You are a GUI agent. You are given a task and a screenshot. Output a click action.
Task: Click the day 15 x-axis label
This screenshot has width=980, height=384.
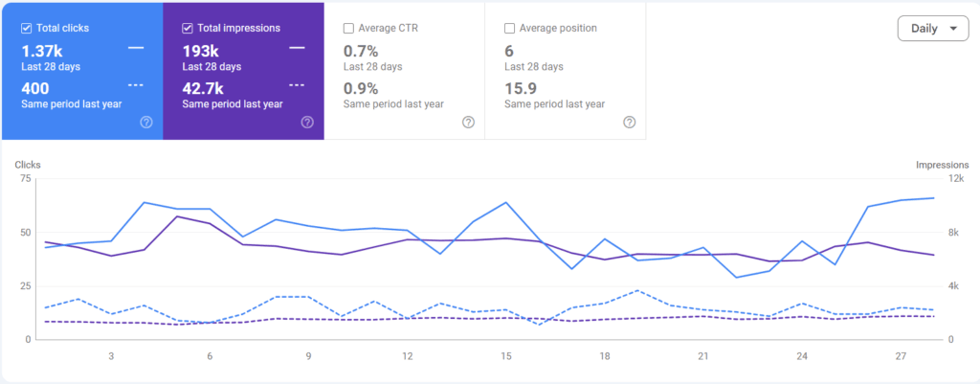click(x=506, y=356)
